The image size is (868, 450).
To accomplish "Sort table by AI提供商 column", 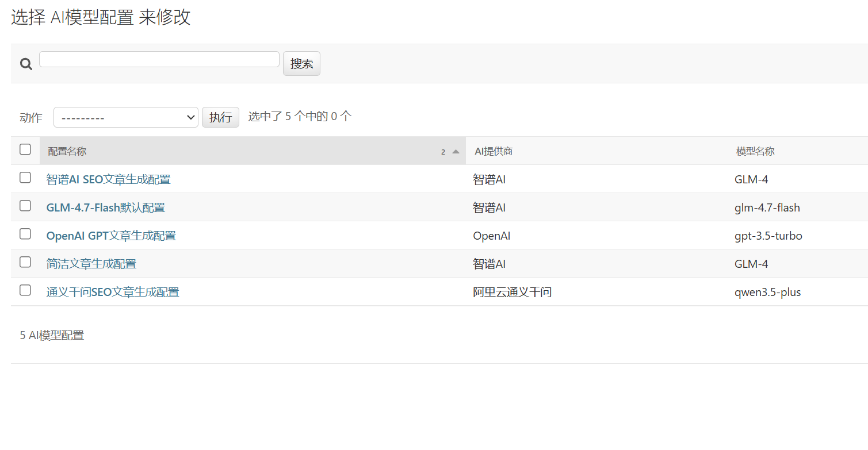I will pyautogui.click(x=494, y=151).
